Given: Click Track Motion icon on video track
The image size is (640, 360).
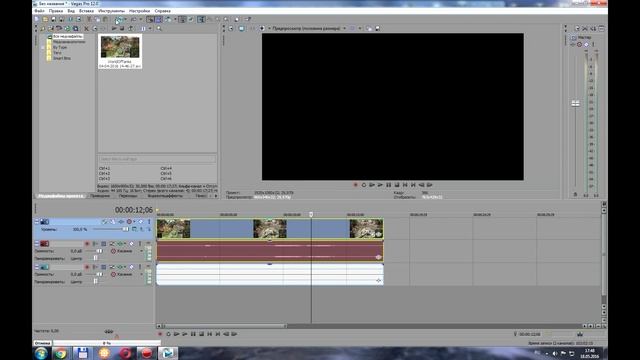Looking at the screenshot, I should 113,222.
